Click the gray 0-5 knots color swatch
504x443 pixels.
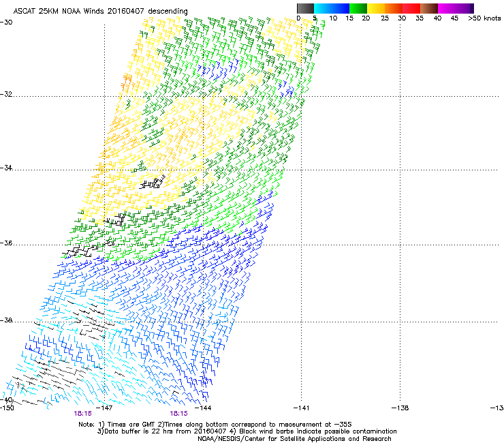coord(305,8)
